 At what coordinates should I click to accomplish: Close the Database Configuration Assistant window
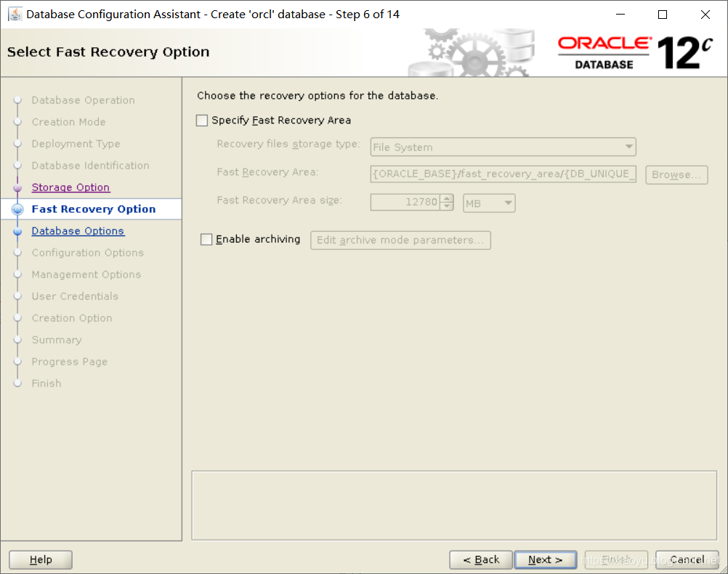tap(705, 15)
